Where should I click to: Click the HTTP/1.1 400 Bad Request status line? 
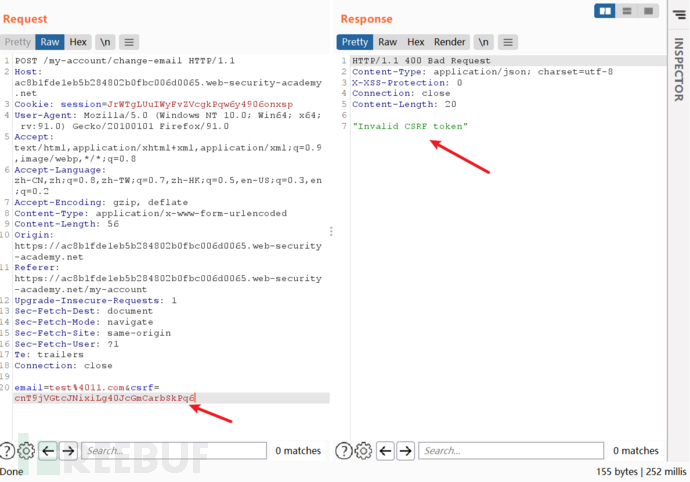point(421,61)
